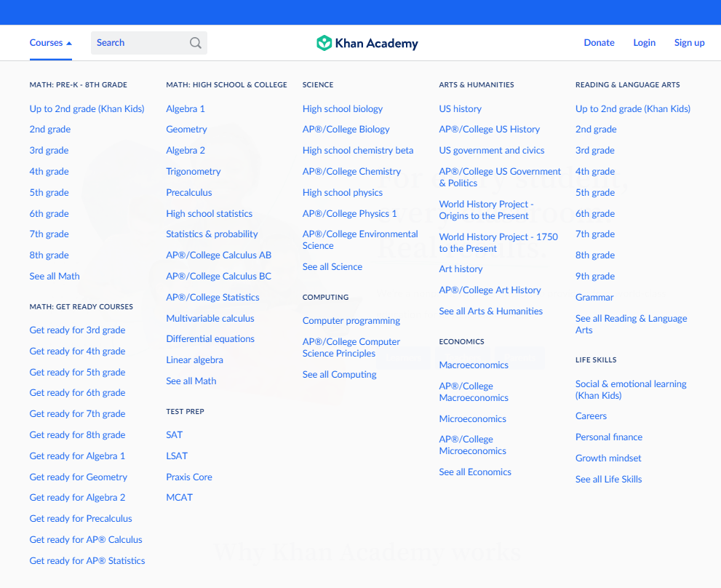Open Get ready for AP Statistics
Screen dimensions: 721x588
87,561
